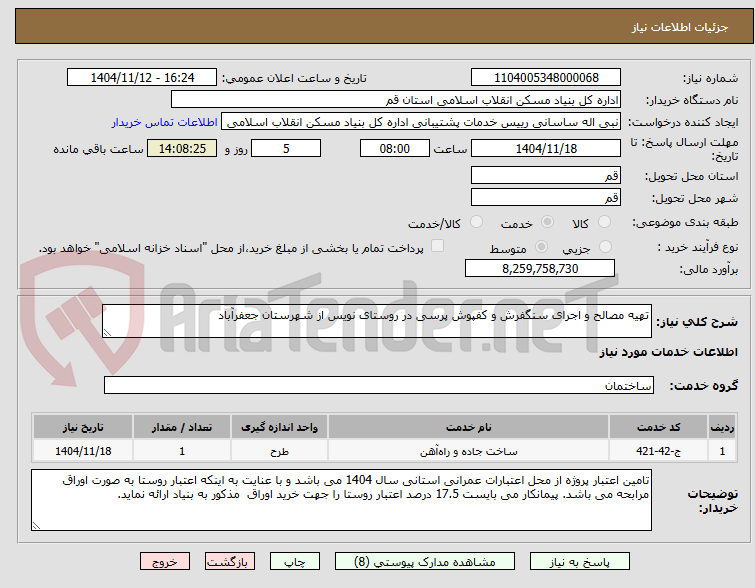Toggle the اسناد خزانه اسلامی payment checkbox

coord(437,246)
